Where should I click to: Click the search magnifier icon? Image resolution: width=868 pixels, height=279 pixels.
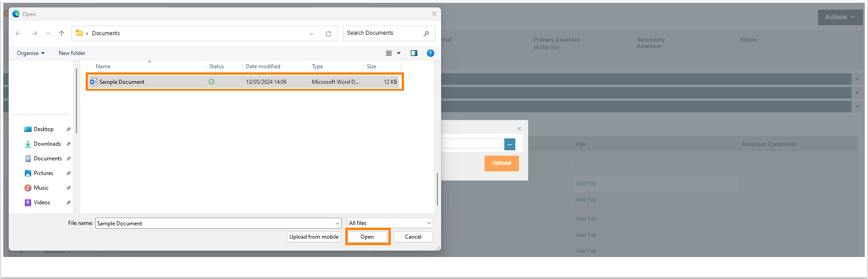point(426,33)
